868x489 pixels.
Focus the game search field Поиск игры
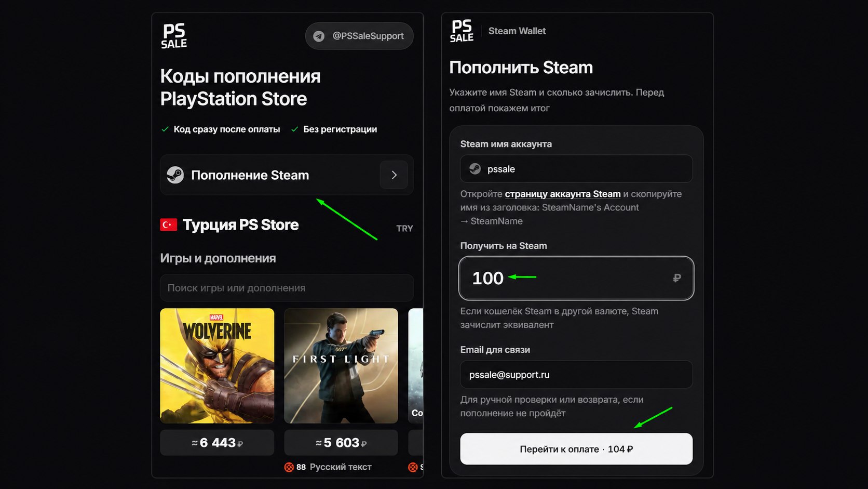coord(287,288)
